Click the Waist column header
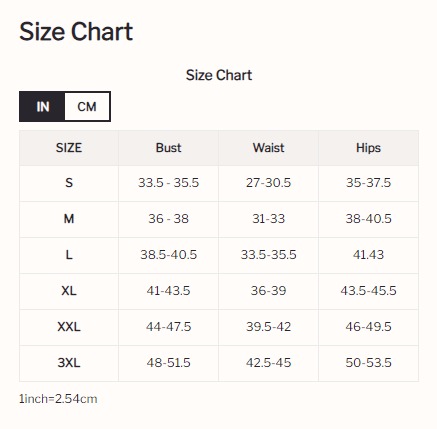 pos(268,148)
